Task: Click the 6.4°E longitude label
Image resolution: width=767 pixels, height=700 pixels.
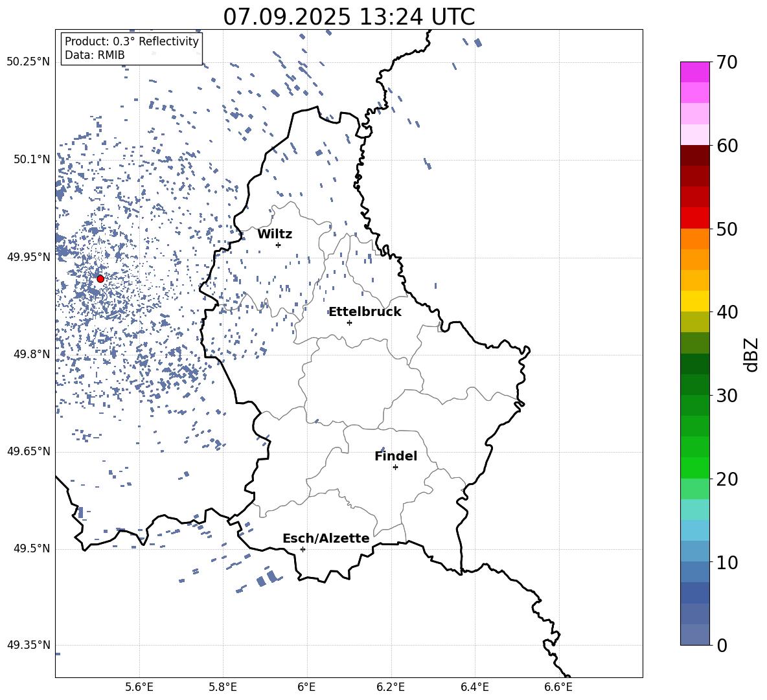Action: tap(474, 687)
